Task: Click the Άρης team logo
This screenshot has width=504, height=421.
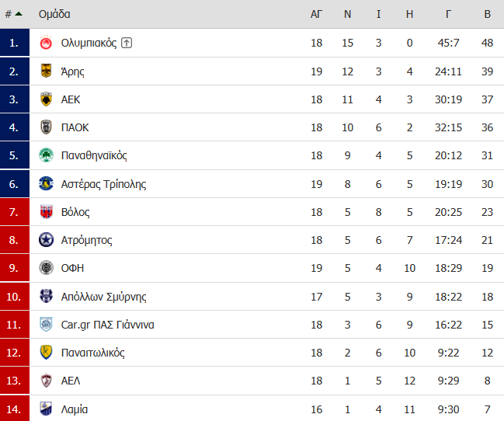Action: 46,71
